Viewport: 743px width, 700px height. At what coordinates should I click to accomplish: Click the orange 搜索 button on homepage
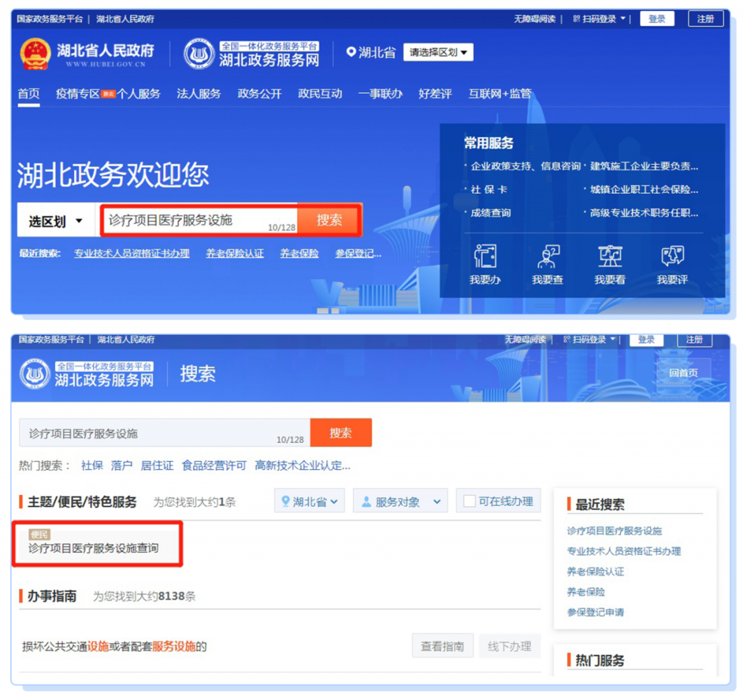tap(330, 220)
